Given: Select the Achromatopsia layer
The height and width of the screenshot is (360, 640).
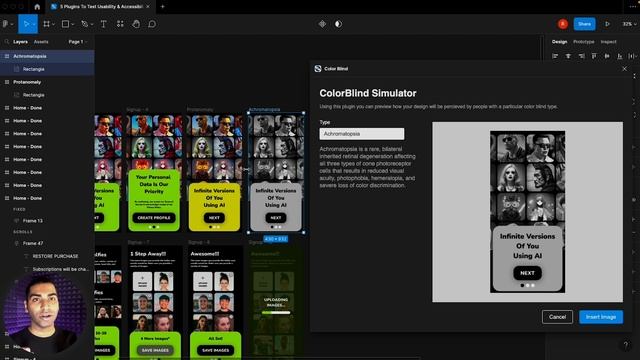Looking at the screenshot, I should [x=47, y=56].
